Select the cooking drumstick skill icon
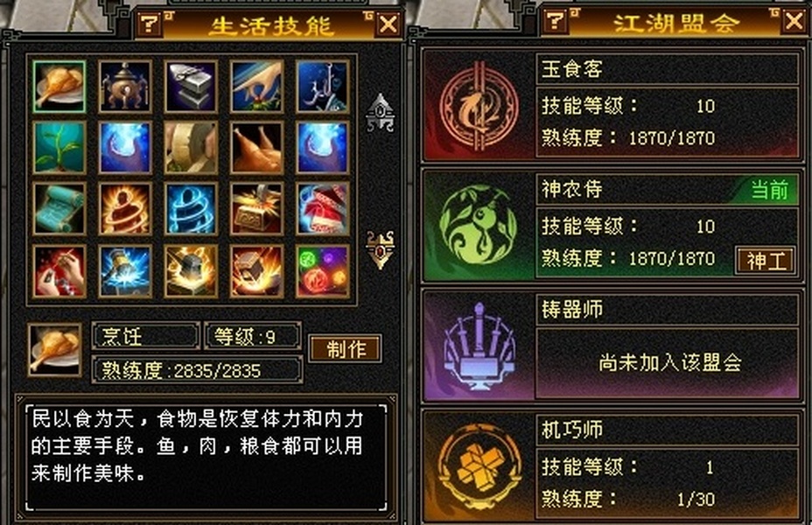This screenshot has width=812, height=525. pyautogui.click(x=59, y=87)
